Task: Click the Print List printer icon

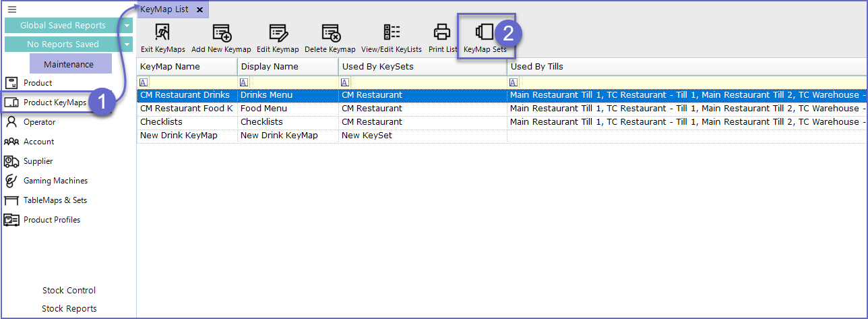Action: (x=442, y=32)
